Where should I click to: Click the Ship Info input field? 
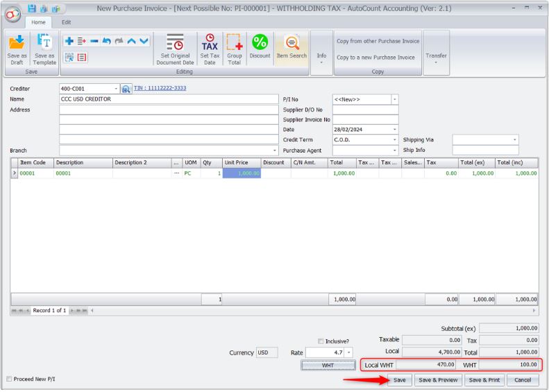click(x=485, y=150)
